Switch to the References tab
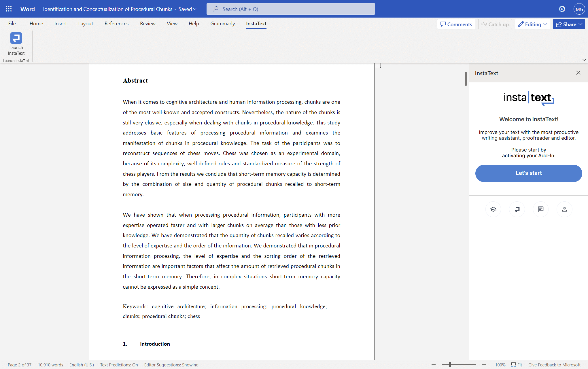The image size is (588, 369). [116, 23]
